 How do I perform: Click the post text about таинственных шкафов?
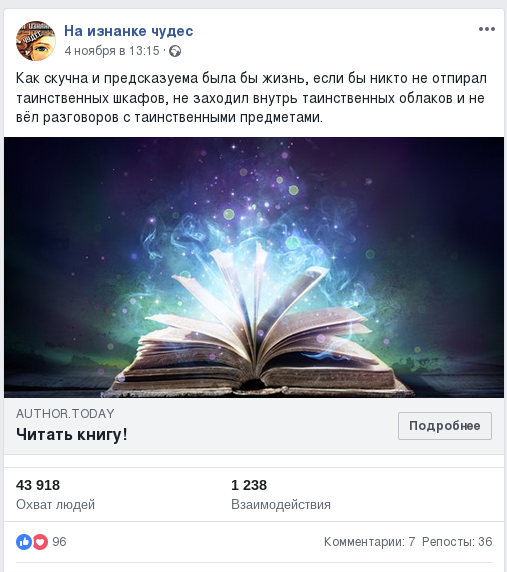[x=251, y=98]
